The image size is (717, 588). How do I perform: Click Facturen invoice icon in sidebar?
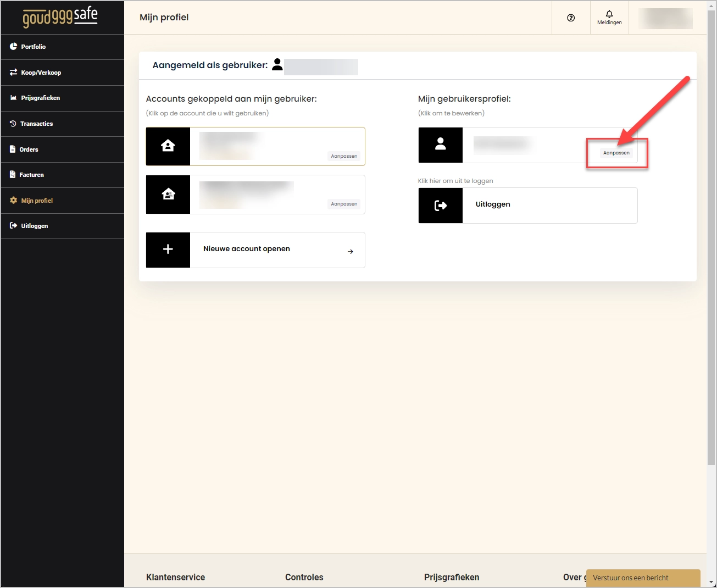[x=13, y=175]
